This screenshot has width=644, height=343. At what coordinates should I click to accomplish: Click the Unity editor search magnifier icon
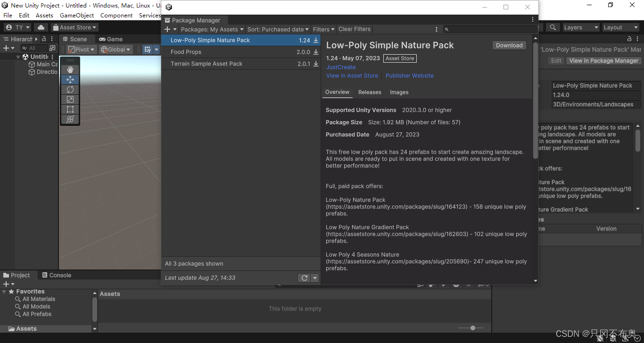coord(553,27)
